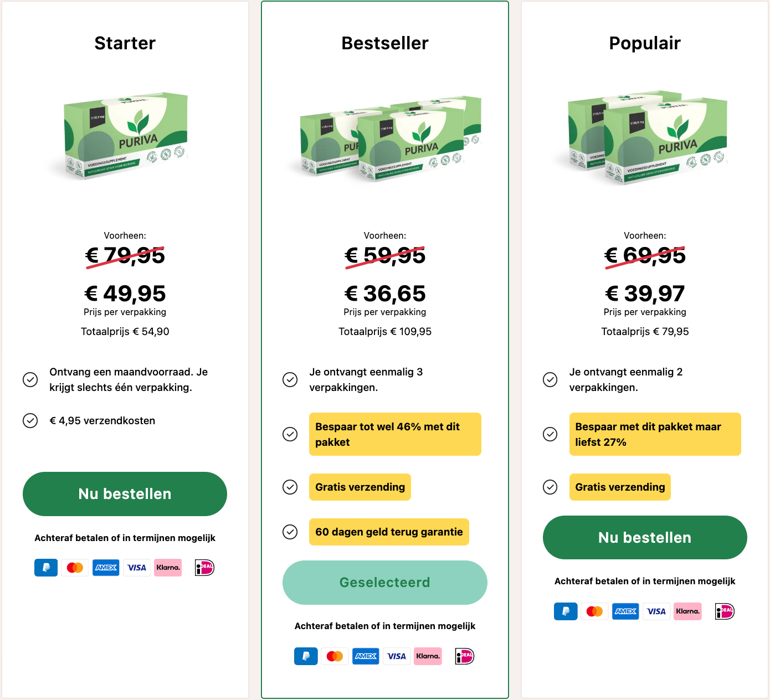Click checkmark next to 60 dagen garantie

(x=290, y=532)
